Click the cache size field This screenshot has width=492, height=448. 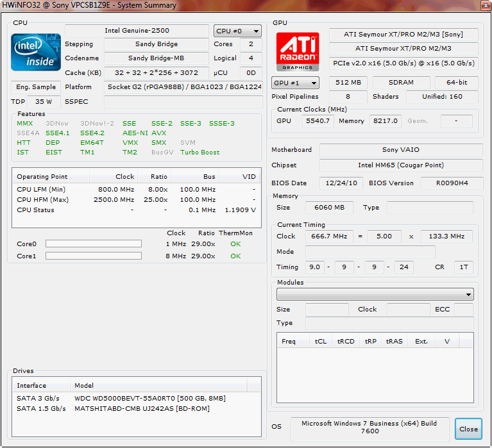point(157,72)
